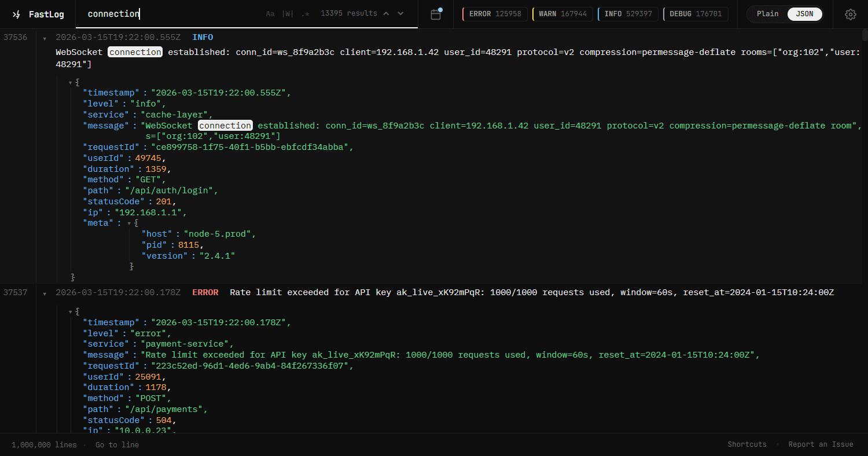Toggle the DEBUG level filter
The image size is (868, 456).
click(695, 14)
